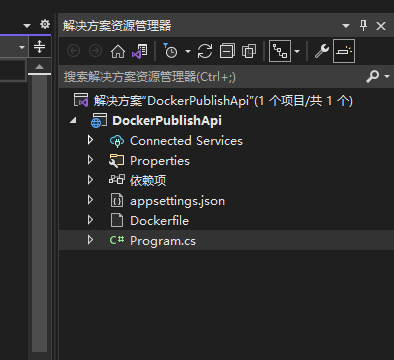394x360 pixels.
Task: Open the editor member dropdown arrow
Action: (22, 47)
